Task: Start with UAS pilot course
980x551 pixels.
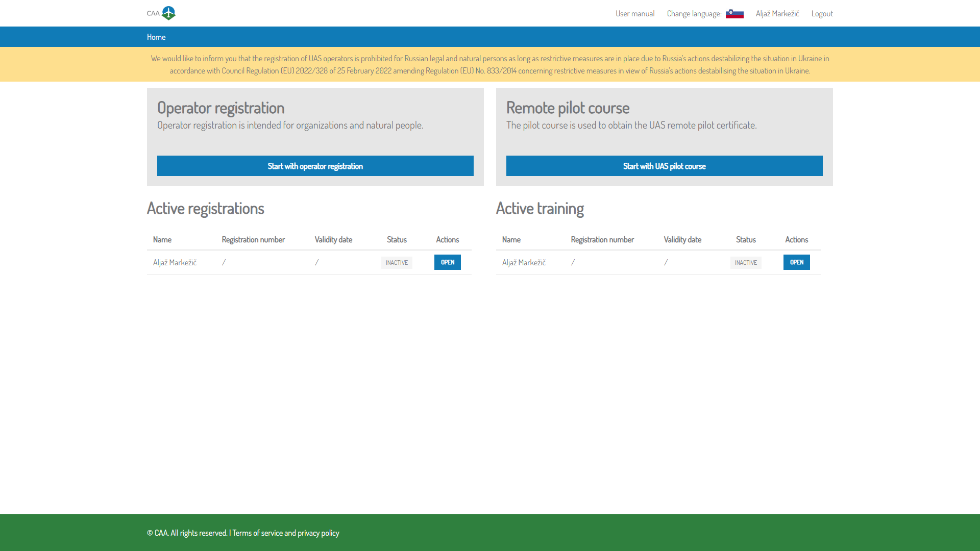Action: pos(665,166)
